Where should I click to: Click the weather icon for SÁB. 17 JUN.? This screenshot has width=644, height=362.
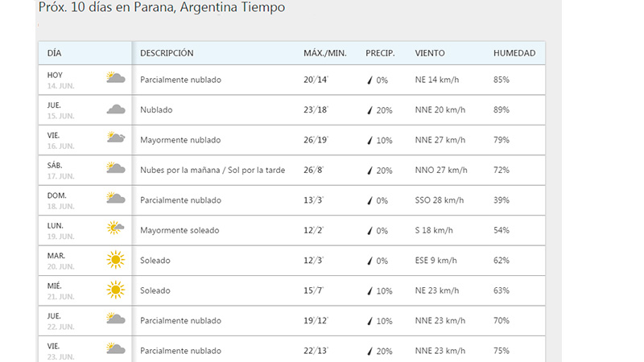click(115, 168)
